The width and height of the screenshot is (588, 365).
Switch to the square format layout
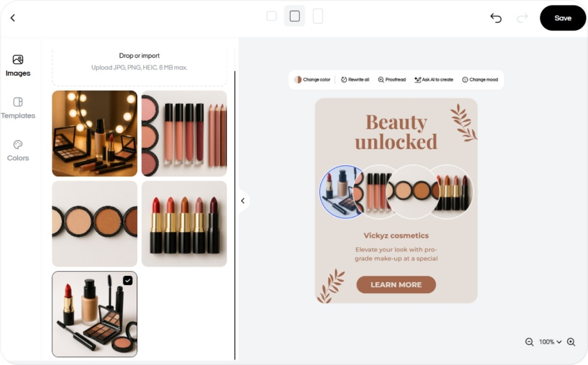295,16
